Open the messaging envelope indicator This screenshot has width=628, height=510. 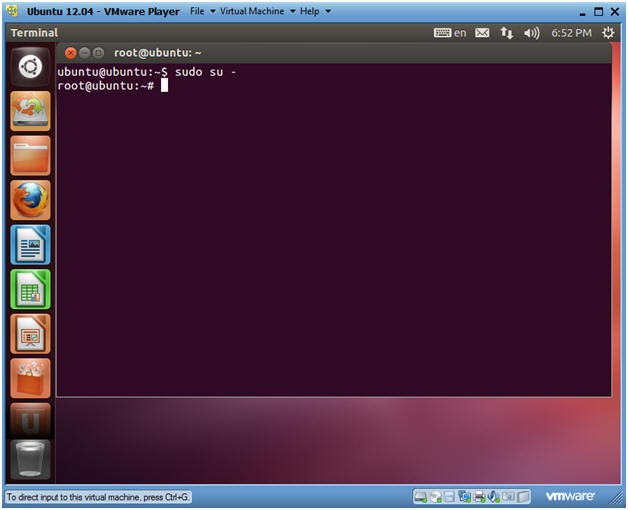click(x=482, y=33)
